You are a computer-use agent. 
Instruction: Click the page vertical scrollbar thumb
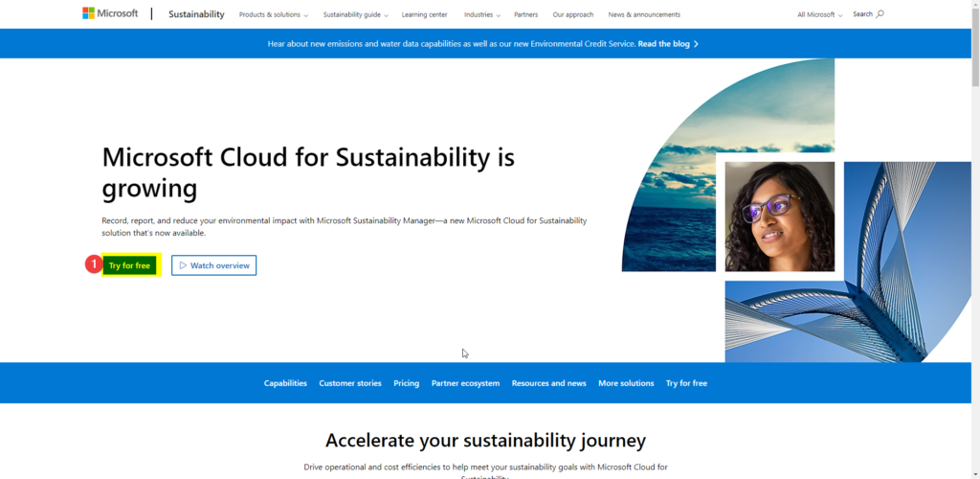click(975, 47)
